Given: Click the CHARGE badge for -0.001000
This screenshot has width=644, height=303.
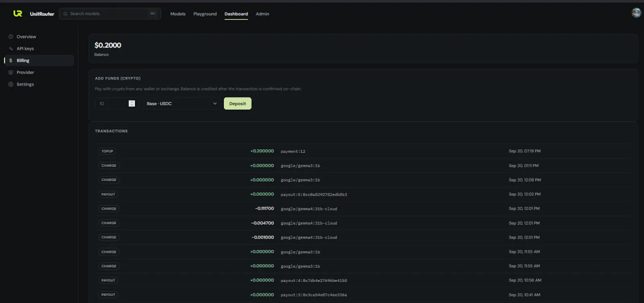Looking at the screenshot, I should click(x=109, y=237).
